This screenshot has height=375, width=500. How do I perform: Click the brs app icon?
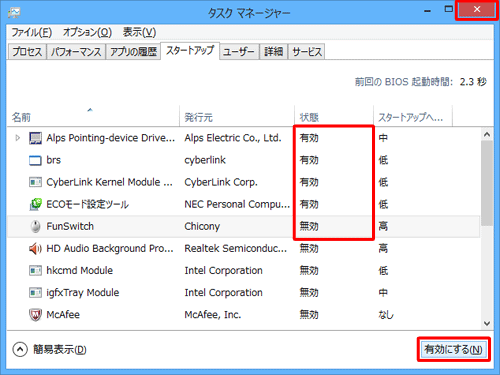point(35,160)
